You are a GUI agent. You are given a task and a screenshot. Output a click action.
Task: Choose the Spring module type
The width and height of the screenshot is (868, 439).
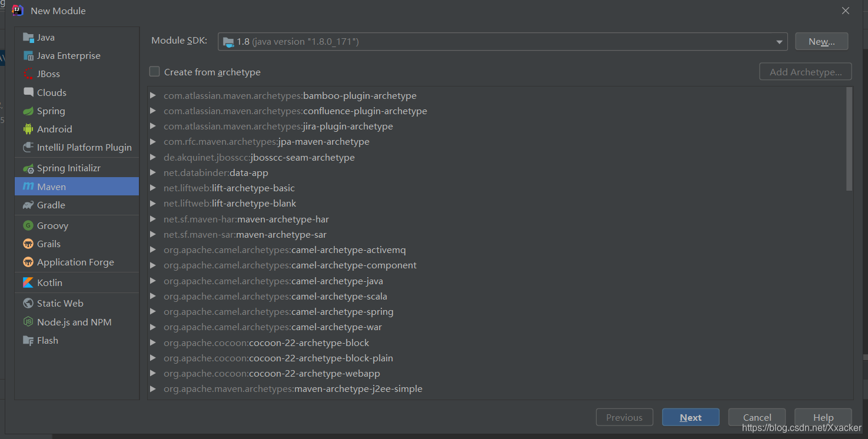77,111
